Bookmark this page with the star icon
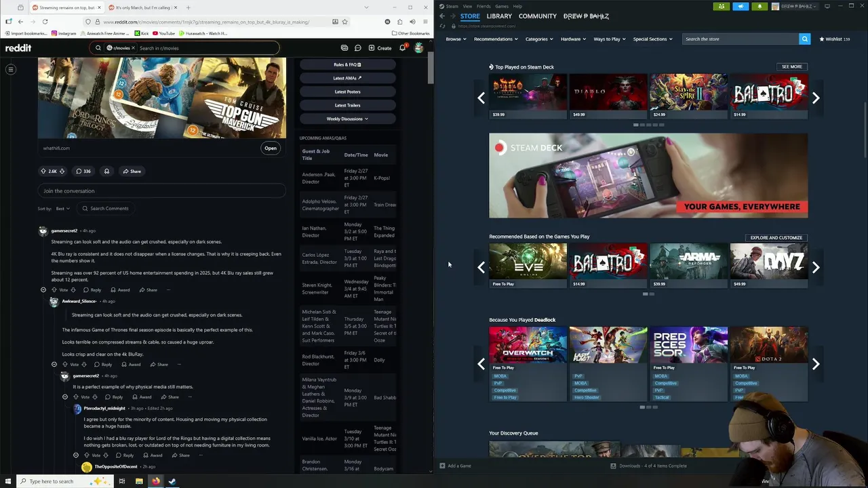Image resolution: width=868 pixels, height=488 pixels. pos(344,22)
